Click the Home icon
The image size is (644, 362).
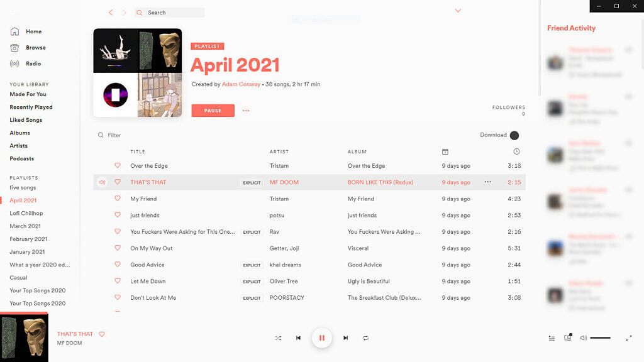[x=14, y=31]
